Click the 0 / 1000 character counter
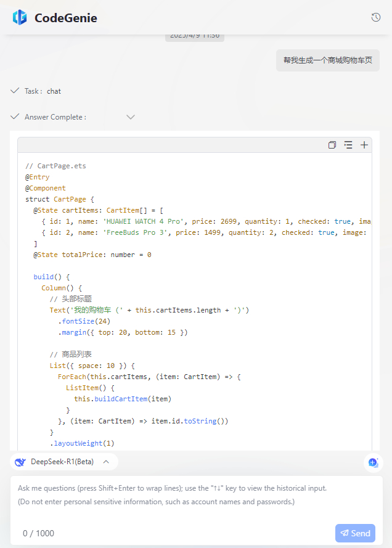 [38, 533]
